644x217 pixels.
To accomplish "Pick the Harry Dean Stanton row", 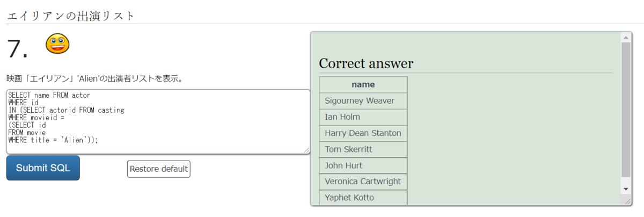I will coord(363,133).
